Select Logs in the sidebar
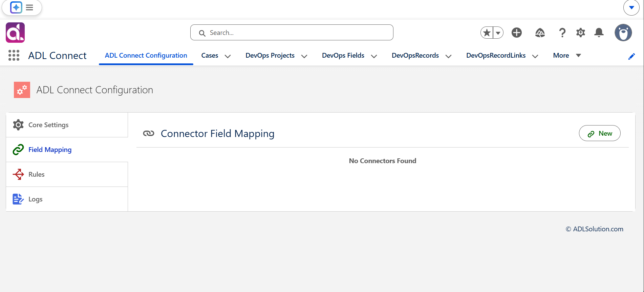The height and width of the screenshot is (292, 644). (x=67, y=199)
